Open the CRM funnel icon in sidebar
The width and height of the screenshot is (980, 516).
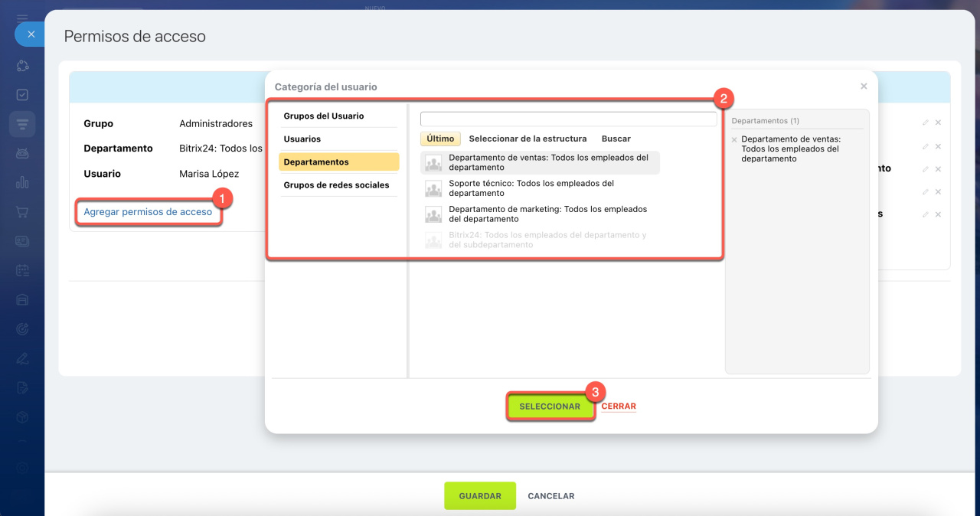coord(22,124)
